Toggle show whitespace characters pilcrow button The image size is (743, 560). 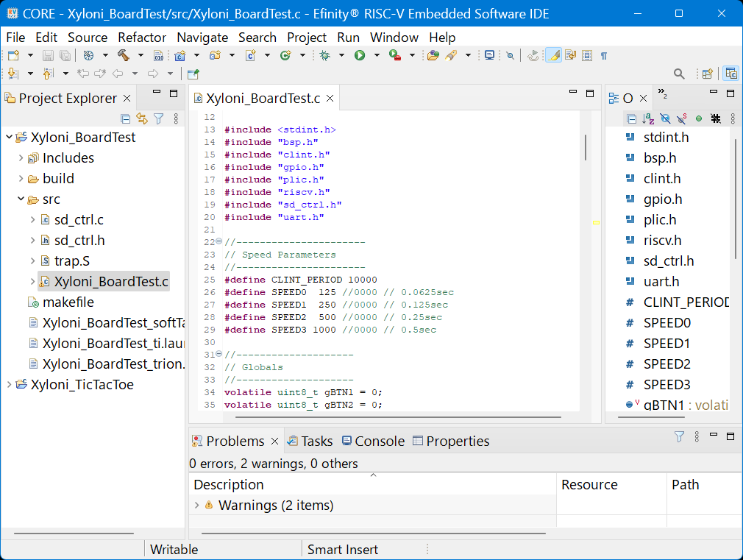[x=603, y=55]
